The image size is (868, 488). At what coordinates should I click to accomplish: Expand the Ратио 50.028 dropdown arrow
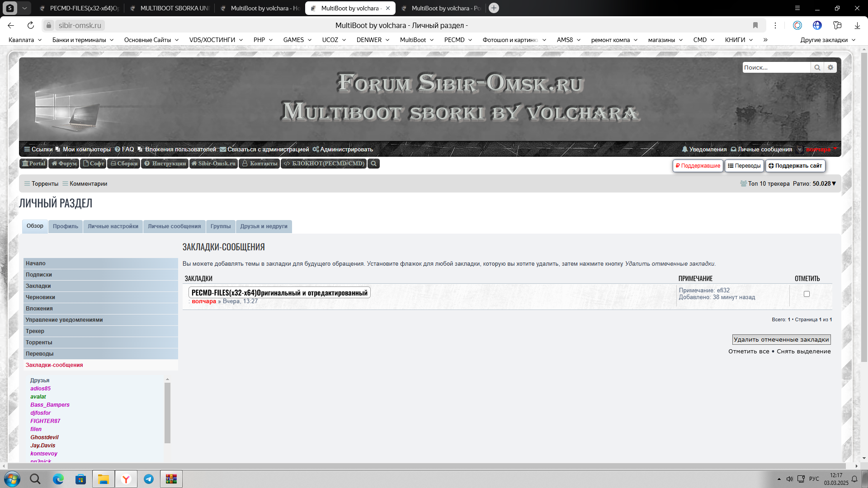point(834,183)
